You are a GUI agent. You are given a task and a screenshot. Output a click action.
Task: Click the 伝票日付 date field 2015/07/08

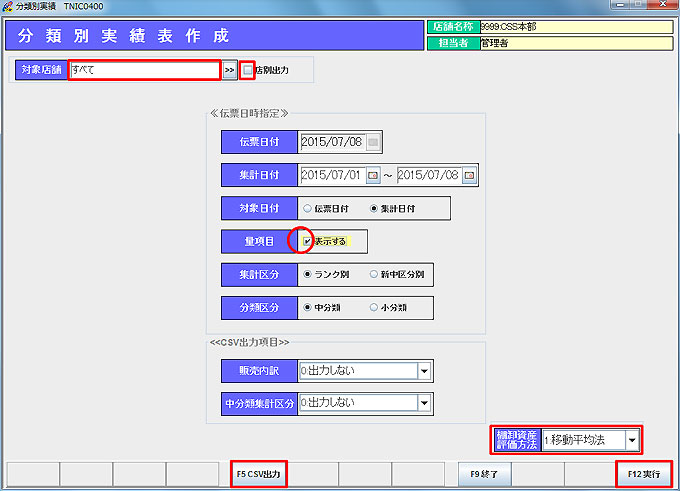pos(332,142)
